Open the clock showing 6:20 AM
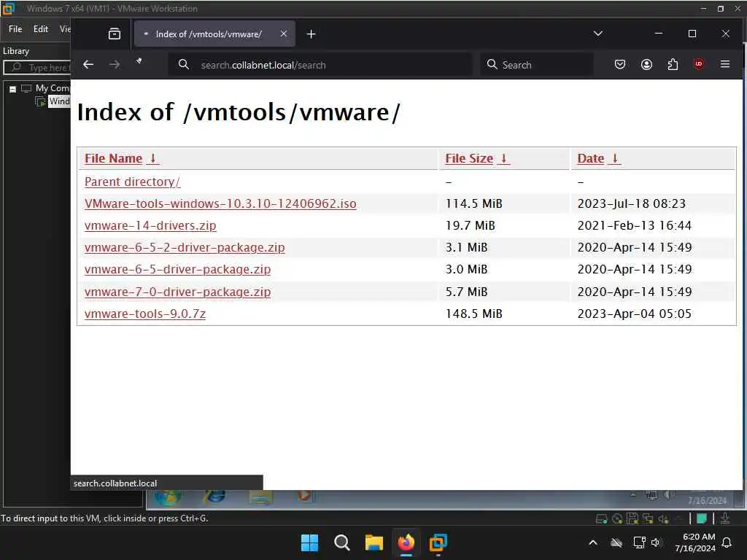The height and width of the screenshot is (560, 747). (x=695, y=542)
